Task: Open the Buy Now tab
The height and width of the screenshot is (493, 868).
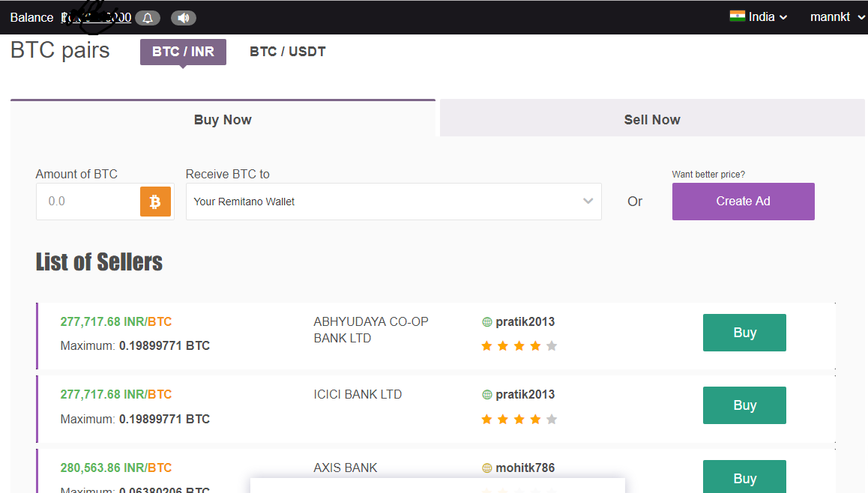Action: click(223, 120)
